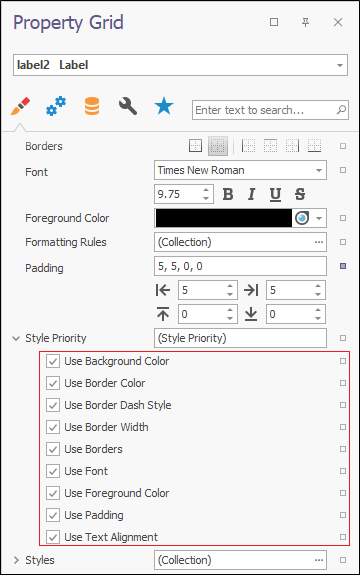Click the Borders property marker square
360x575 pixels.
click(343, 146)
